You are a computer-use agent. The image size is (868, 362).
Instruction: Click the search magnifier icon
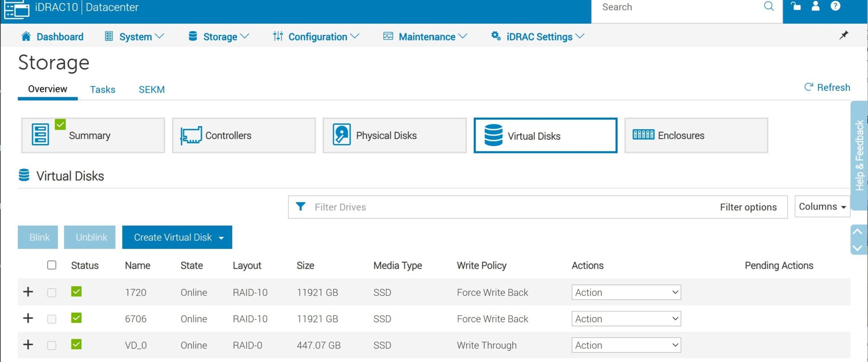[769, 6]
